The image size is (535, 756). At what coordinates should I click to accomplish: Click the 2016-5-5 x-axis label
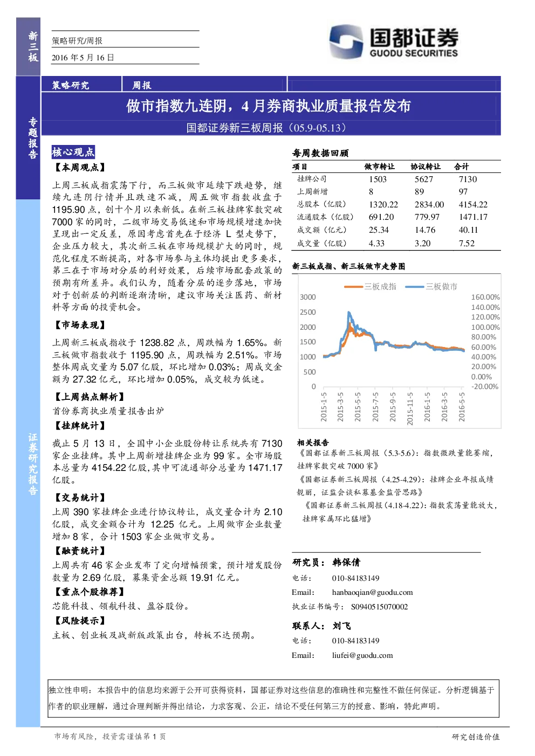462,407
